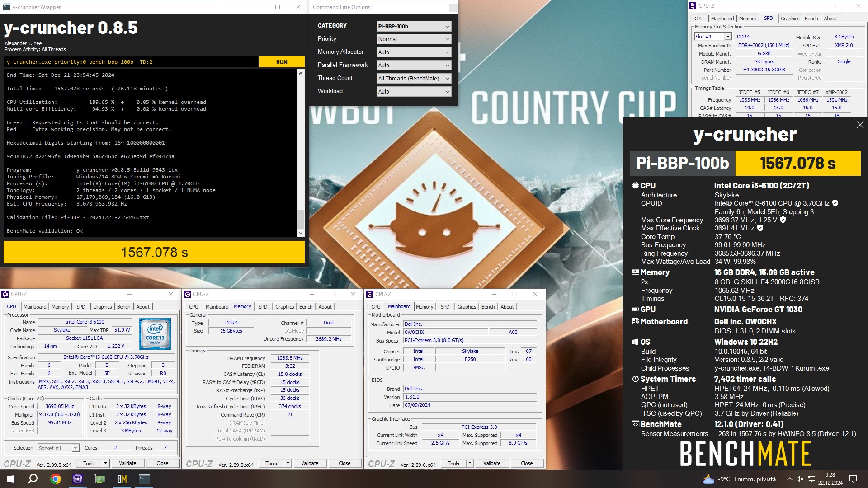Click the Uncore Frequency 3689.2 MHz value

coord(329,339)
